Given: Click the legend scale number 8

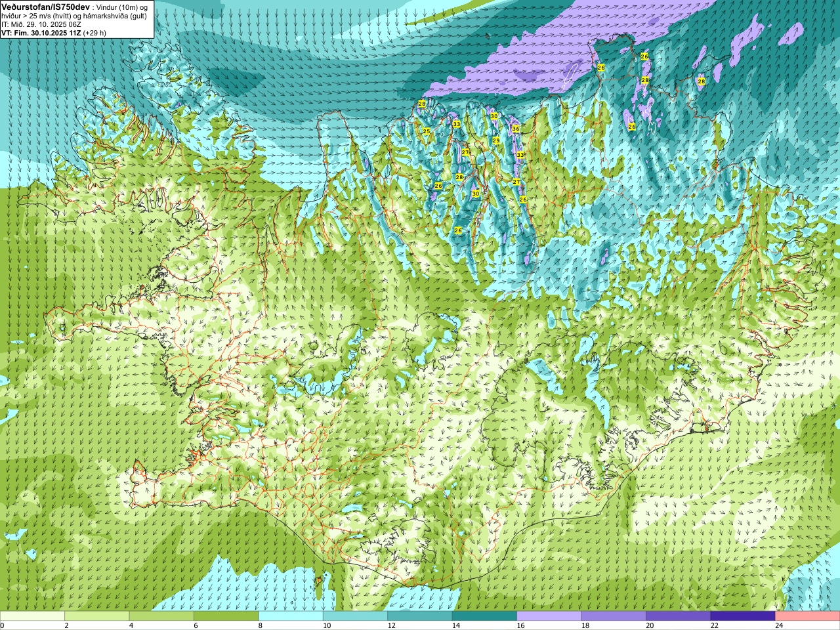Looking at the screenshot, I should 260,625.
